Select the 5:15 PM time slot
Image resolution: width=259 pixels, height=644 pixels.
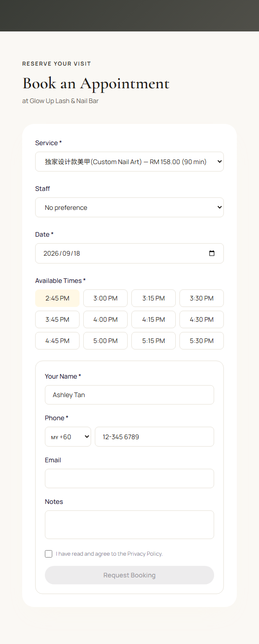[x=154, y=341]
